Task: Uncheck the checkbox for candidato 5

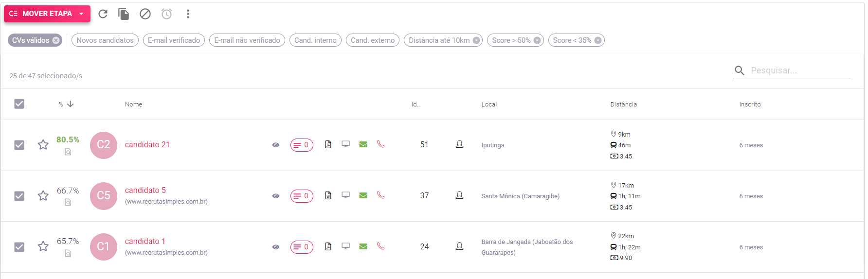Action: [x=19, y=196]
